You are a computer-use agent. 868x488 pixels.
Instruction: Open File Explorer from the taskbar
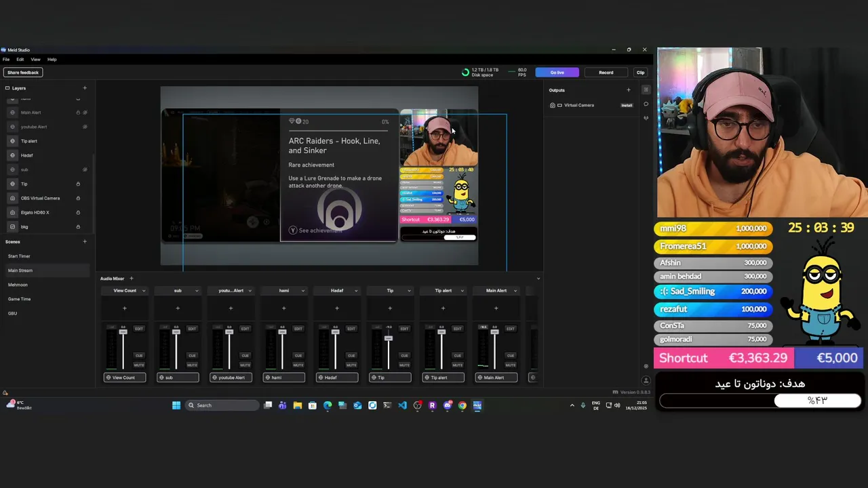(298, 405)
